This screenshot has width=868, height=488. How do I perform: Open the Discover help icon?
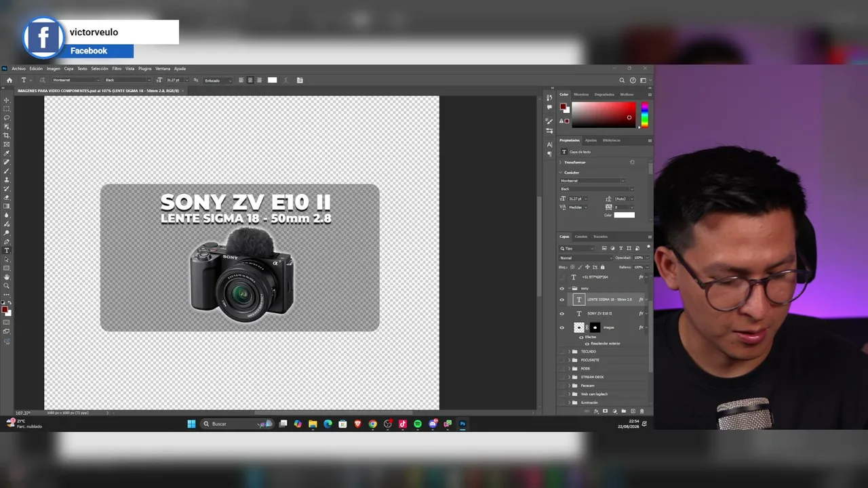click(x=633, y=80)
